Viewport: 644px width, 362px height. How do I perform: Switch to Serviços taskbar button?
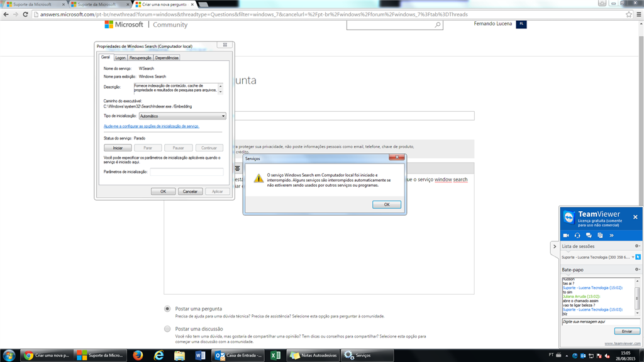click(x=367, y=356)
